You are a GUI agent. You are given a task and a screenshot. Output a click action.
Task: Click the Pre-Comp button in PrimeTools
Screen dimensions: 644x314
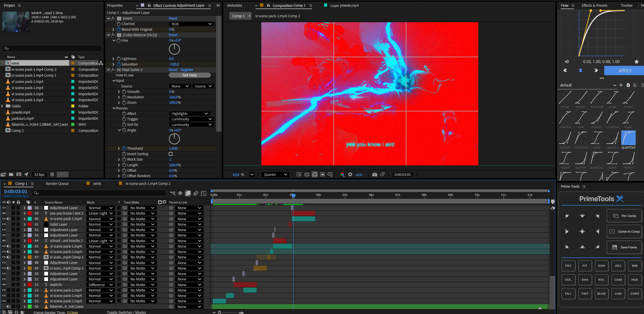(x=624, y=216)
